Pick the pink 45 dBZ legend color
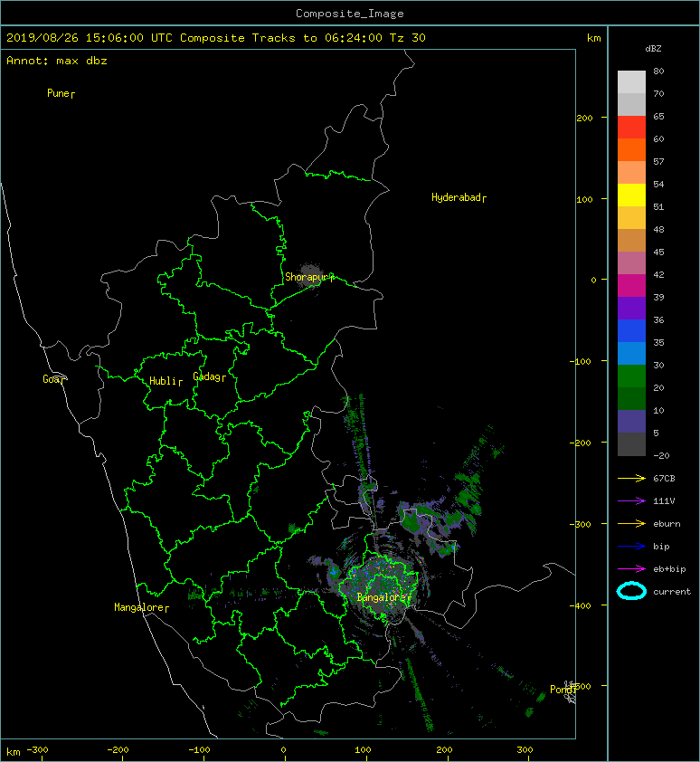700x762 pixels. pos(631,263)
